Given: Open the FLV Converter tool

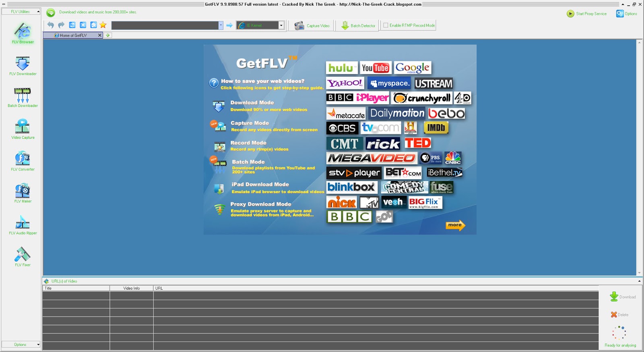Looking at the screenshot, I should 23,161.
